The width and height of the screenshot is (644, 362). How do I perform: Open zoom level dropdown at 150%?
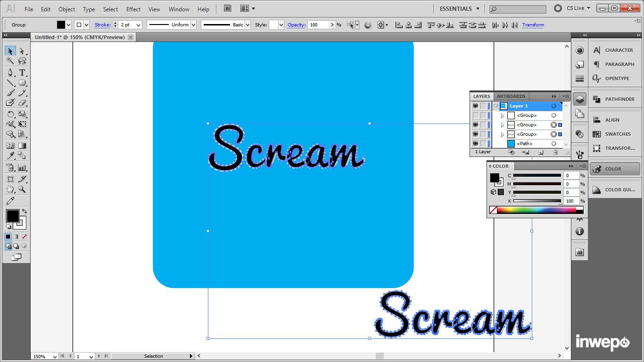(x=55, y=356)
